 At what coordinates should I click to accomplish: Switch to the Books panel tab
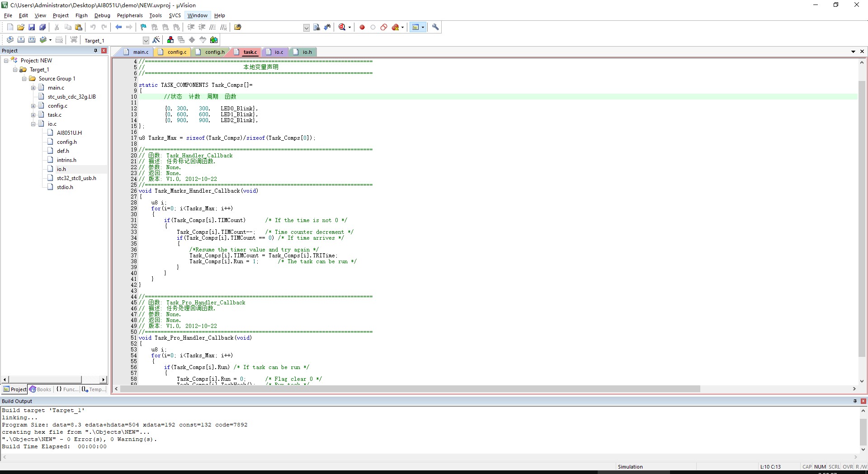(x=40, y=389)
